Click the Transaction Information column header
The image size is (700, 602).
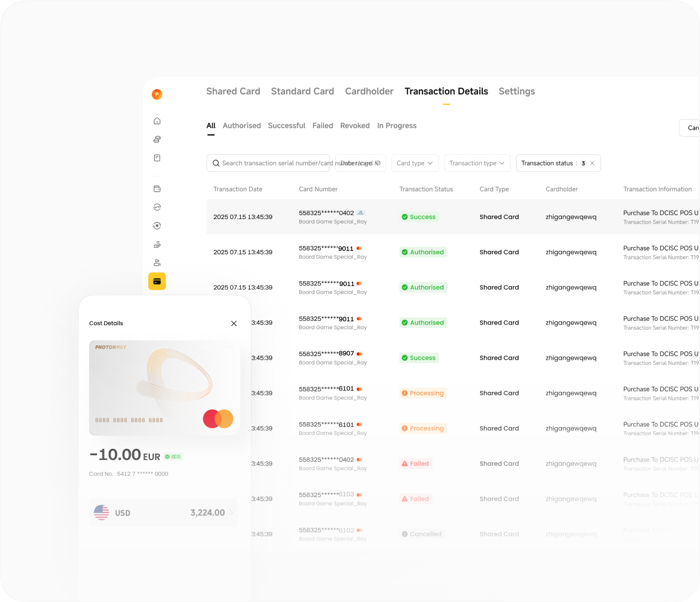[657, 189]
